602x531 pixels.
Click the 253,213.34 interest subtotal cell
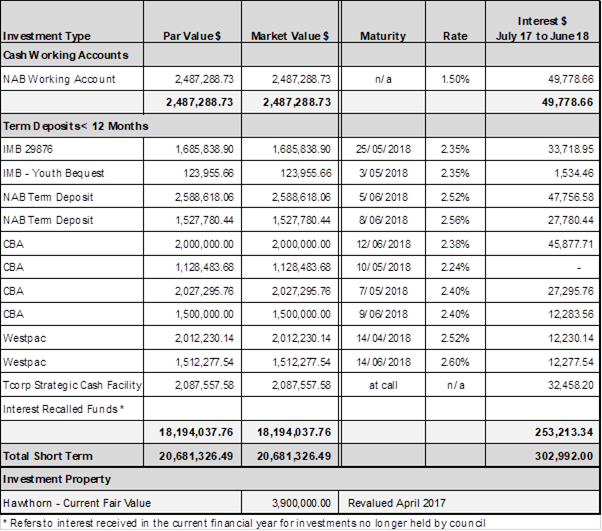(560, 432)
